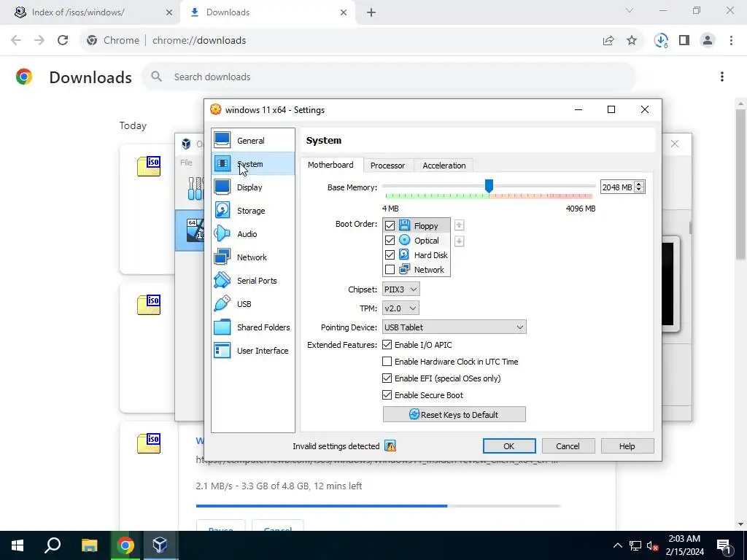This screenshot has height=560, width=747.
Task: Open the Network settings category
Action: point(253,257)
